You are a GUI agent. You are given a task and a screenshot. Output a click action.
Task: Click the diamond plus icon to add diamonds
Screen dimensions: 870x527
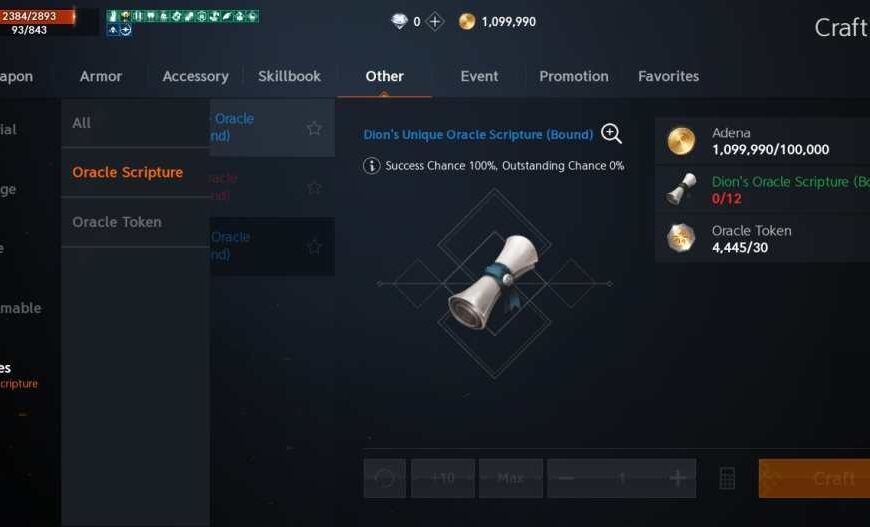coord(435,22)
